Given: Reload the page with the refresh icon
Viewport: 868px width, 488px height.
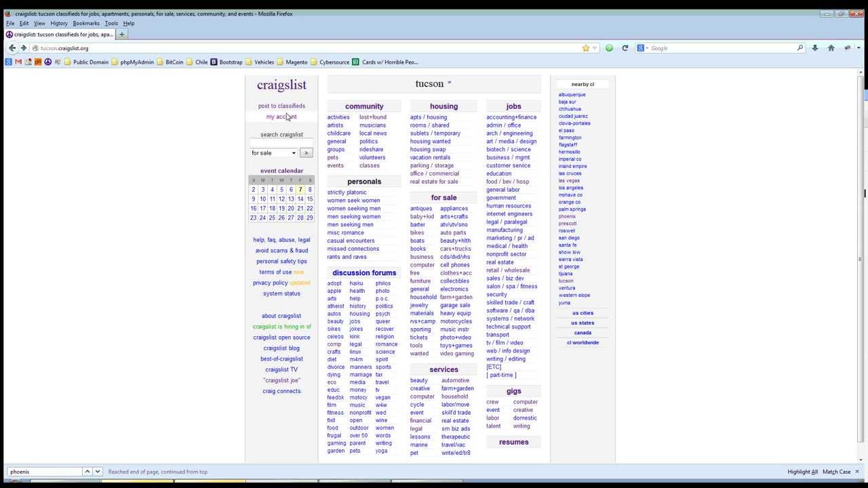Looking at the screenshot, I should click(x=625, y=48).
